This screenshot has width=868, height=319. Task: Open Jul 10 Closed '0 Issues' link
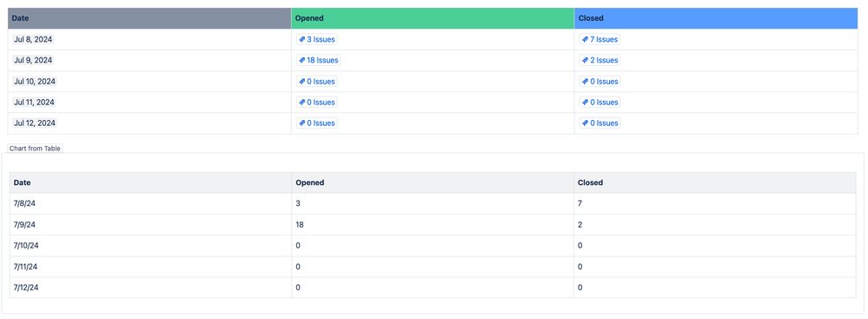coord(600,82)
